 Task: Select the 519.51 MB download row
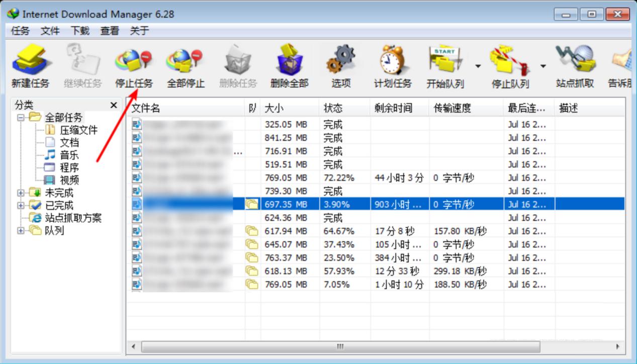[376, 164]
